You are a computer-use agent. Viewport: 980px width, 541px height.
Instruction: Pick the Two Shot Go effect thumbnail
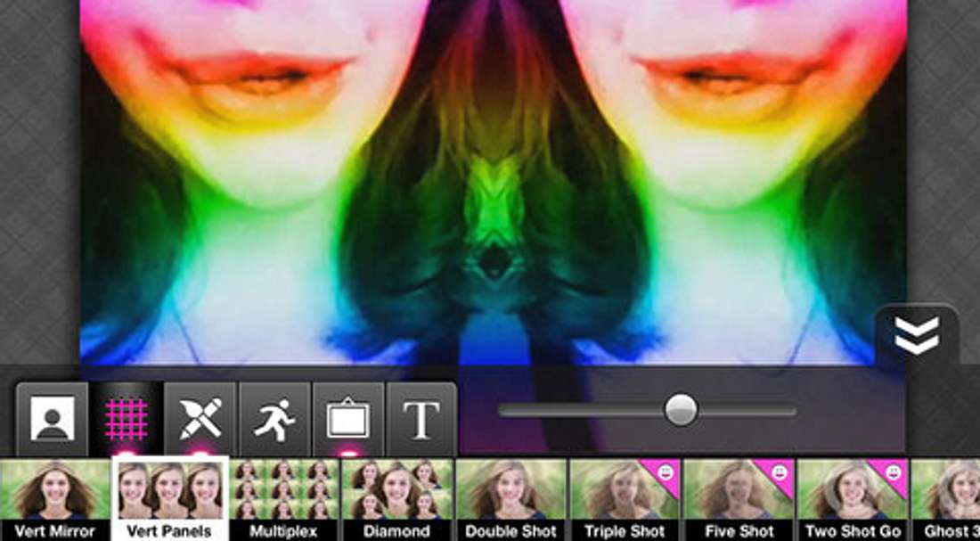point(853,500)
